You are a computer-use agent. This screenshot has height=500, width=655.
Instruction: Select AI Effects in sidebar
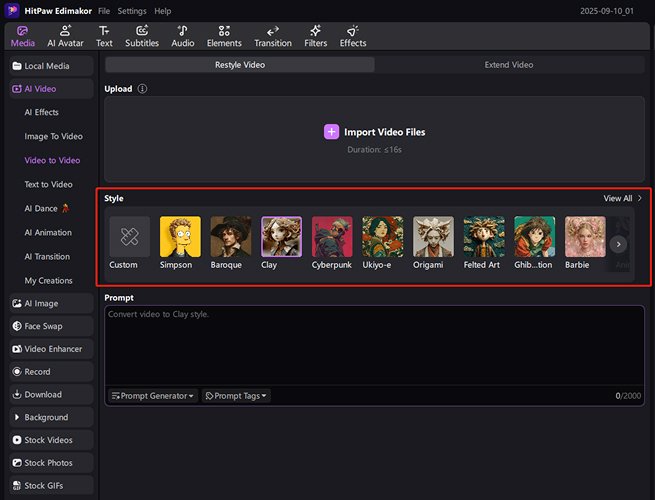41,112
